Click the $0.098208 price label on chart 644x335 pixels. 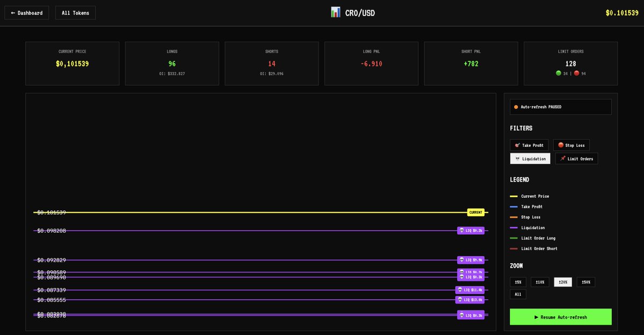[x=52, y=230]
